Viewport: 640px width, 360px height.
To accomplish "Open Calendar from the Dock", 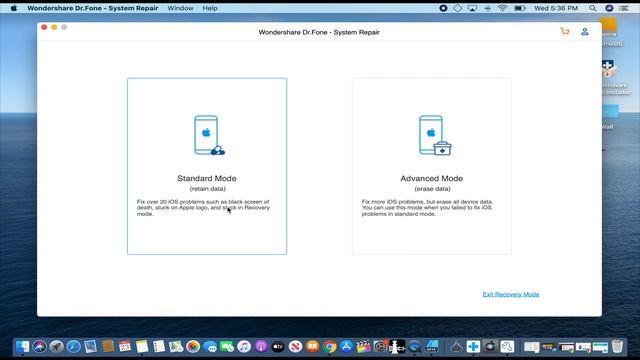I will pyautogui.click(x=125, y=347).
